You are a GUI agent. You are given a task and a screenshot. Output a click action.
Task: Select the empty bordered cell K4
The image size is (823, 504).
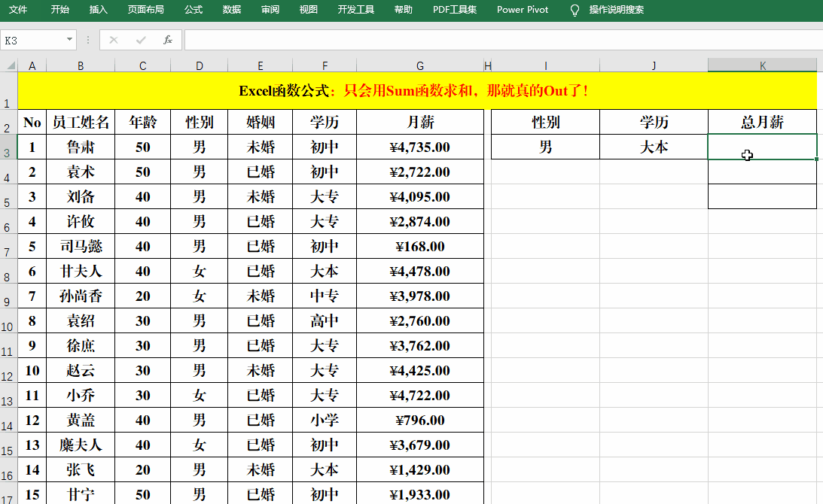pyautogui.click(x=762, y=172)
